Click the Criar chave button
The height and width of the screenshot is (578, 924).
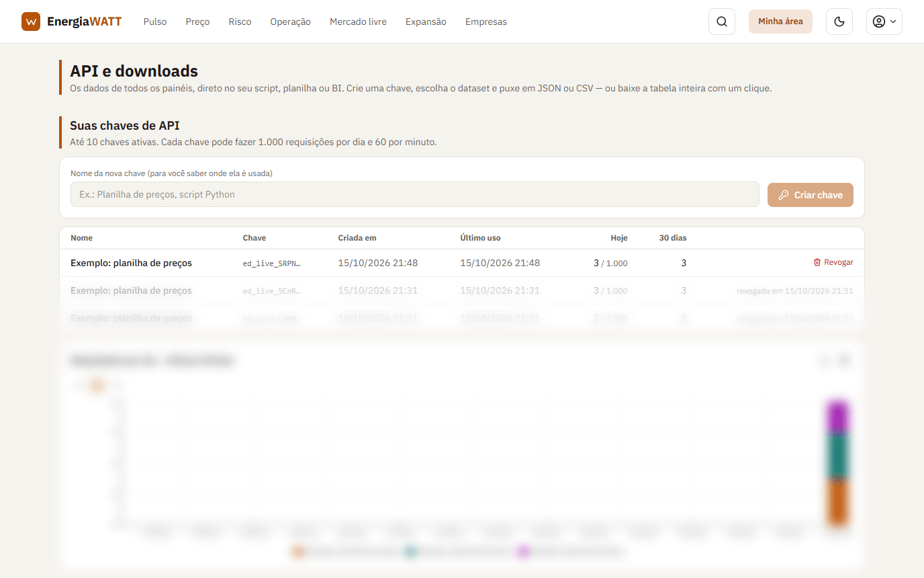[x=811, y=195]
